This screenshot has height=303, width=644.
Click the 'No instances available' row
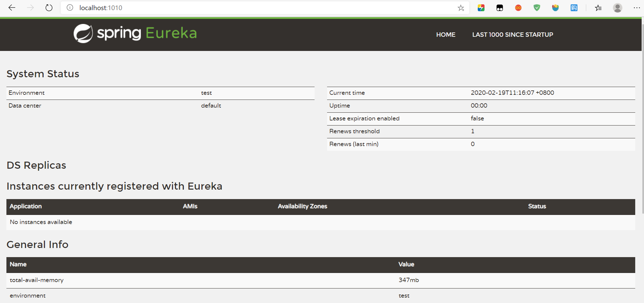321,222
